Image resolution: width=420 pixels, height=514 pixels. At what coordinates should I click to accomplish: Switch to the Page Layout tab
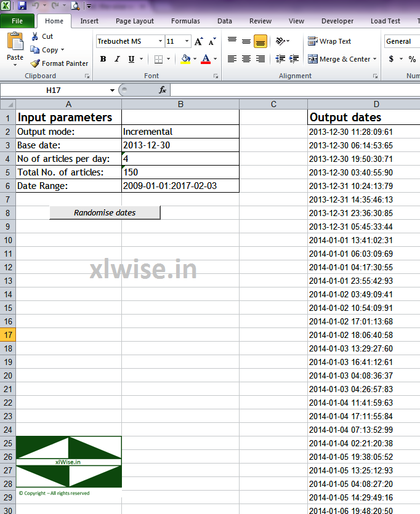(134, 21)
